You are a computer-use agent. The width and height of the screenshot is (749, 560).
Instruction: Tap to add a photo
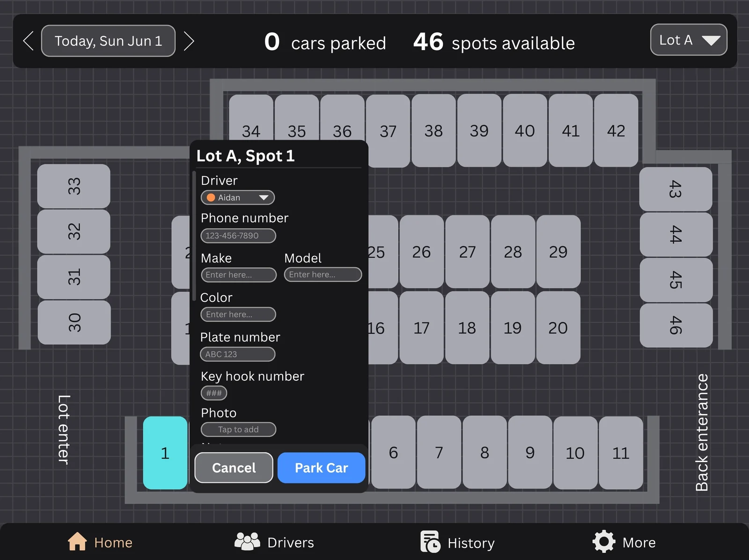pyautogui.click(x=238, y=429)
